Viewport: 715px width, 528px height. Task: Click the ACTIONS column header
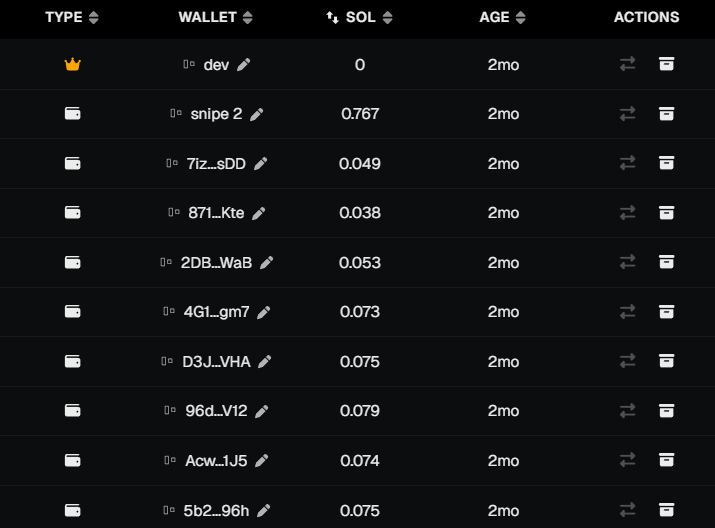pos(646,17)
